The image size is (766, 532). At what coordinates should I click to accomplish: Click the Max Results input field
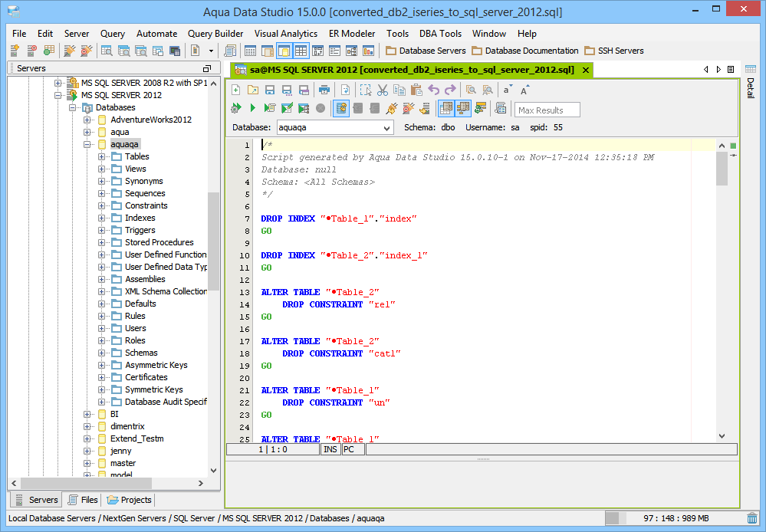pos(547,110)
